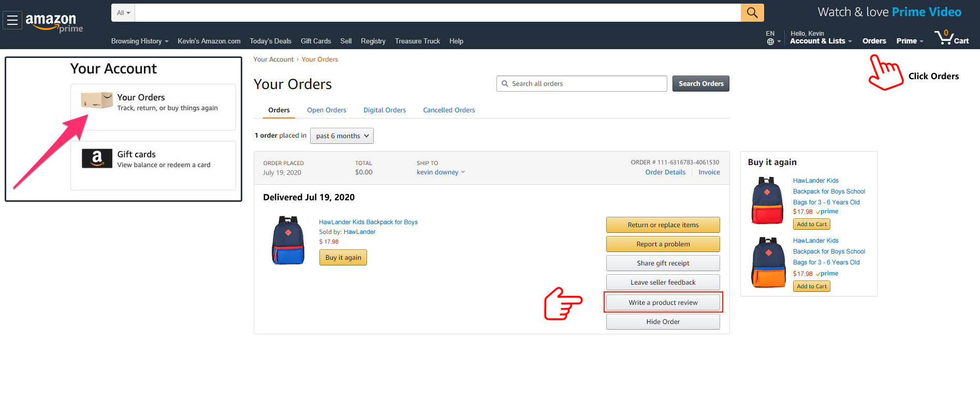Click the Your Orders package box icon
Viewport: 980px width, 414px height.
(97, 100)
